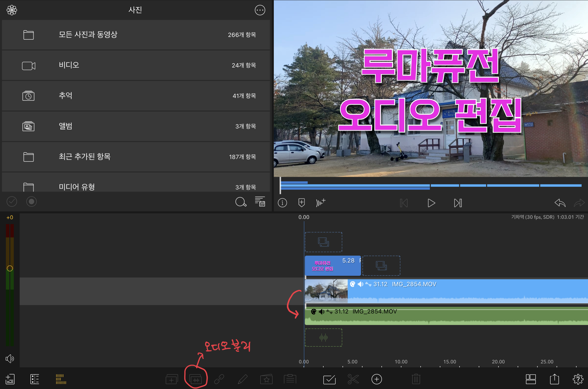Open the Photos library source flower icon
This screenshot has height=389, width=588.
[x=12, y=10]
